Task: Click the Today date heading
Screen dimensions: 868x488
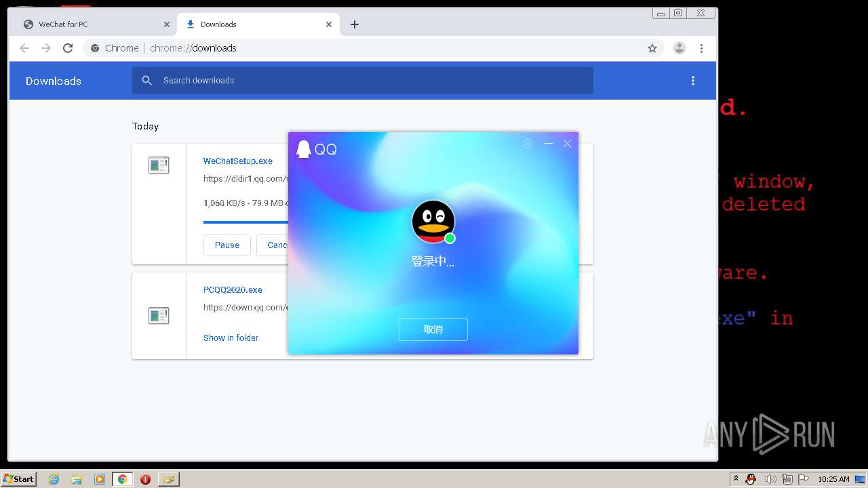Action: (x=145, y=126)
